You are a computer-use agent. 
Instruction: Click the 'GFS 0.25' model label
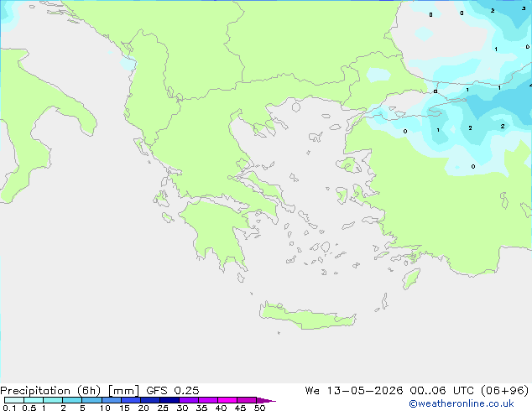(172, 391)
